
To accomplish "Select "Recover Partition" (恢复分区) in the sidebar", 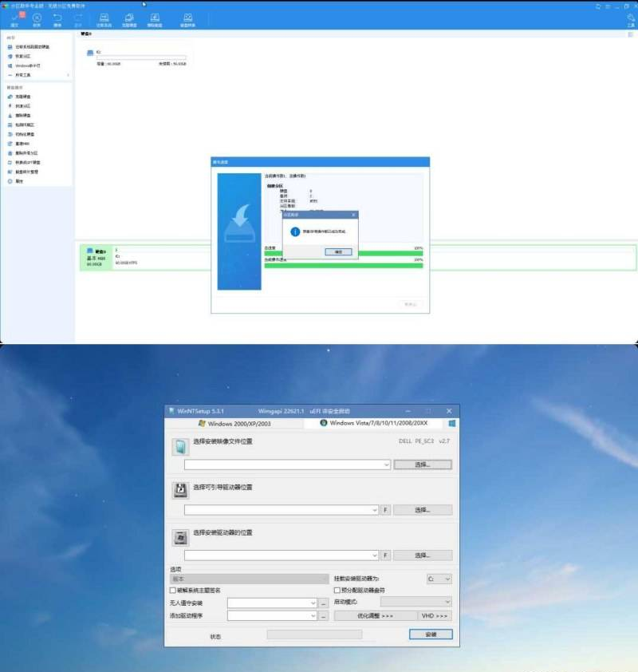I will pyautogui.click(x=19, y=56).
